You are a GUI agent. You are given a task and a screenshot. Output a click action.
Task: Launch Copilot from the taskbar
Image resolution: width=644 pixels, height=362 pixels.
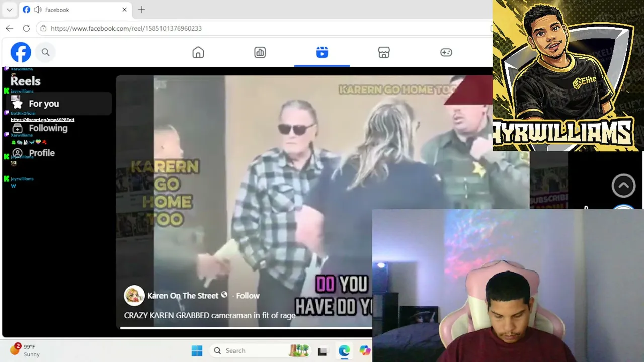pos(365,351)
